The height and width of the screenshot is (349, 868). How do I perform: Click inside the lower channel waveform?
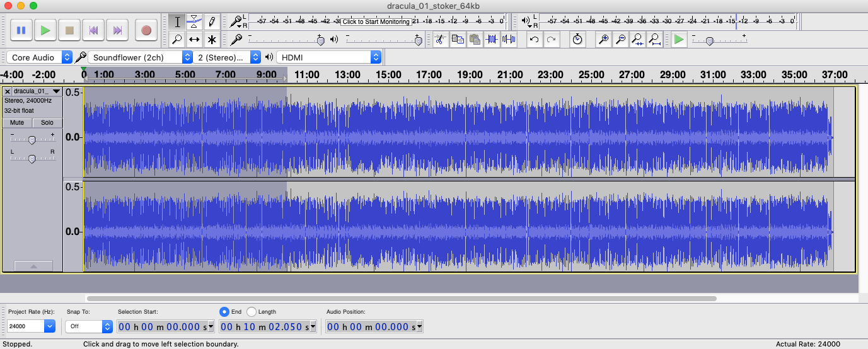click(458, 226)
